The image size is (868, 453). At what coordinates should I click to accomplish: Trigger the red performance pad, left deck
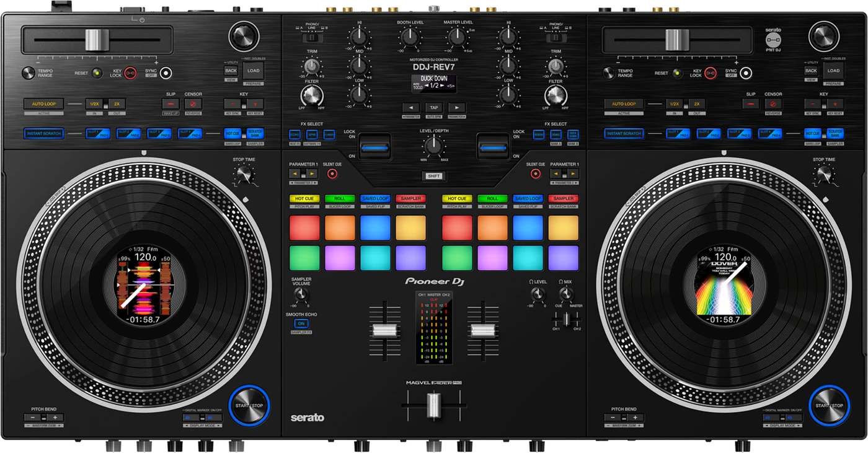tap(304, 228)
